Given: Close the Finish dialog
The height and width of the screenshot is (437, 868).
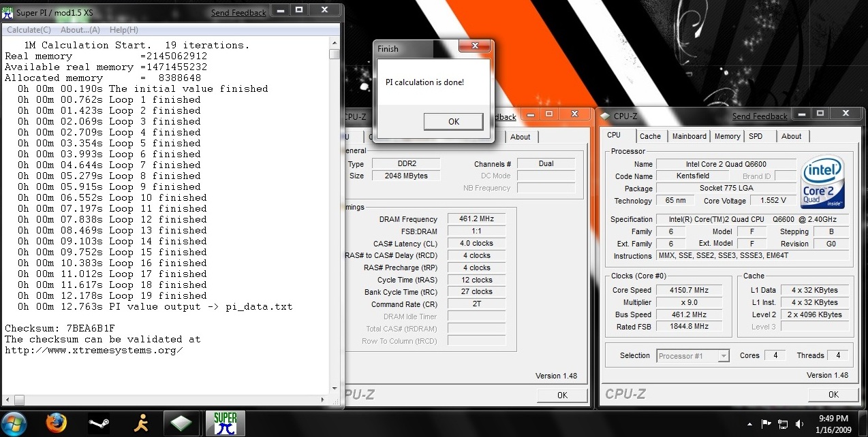Looking at the screenshot, I should tap(474, 46).
